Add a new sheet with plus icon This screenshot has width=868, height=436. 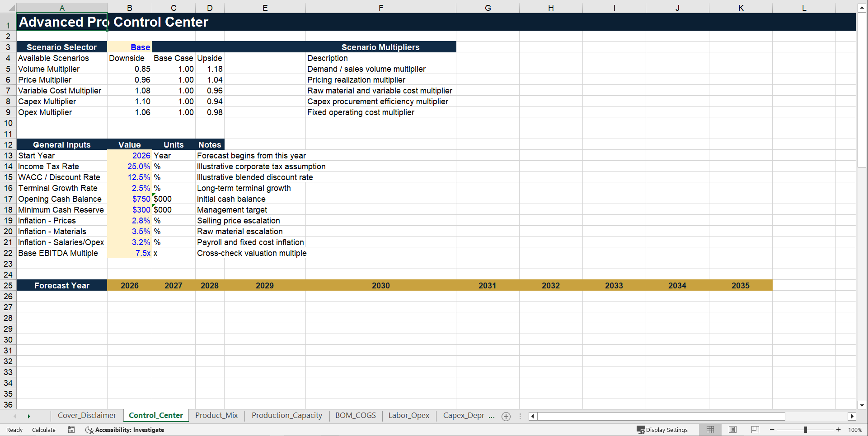tap(506, 417)
